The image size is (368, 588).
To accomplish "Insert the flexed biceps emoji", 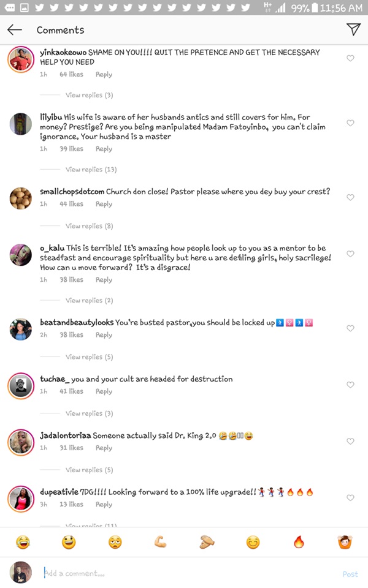I will [x=161, y=542].
